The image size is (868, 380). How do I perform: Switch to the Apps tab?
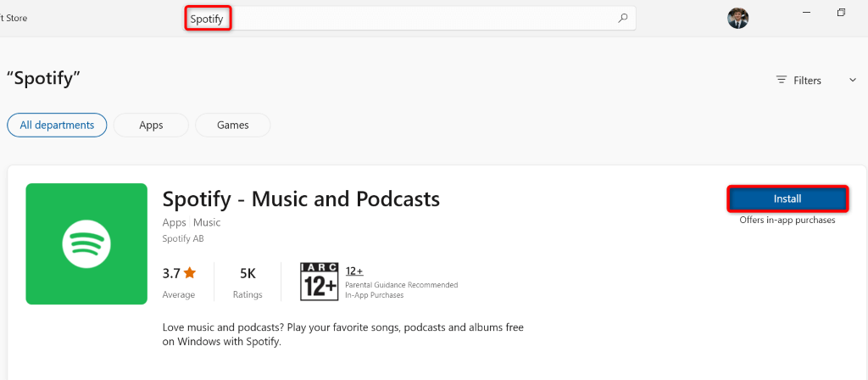151,125
